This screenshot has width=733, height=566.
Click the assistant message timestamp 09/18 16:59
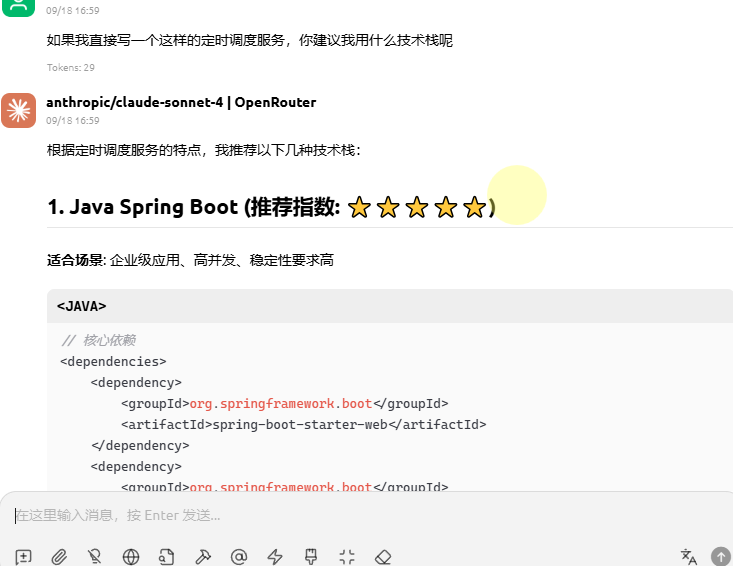point(72,121)
